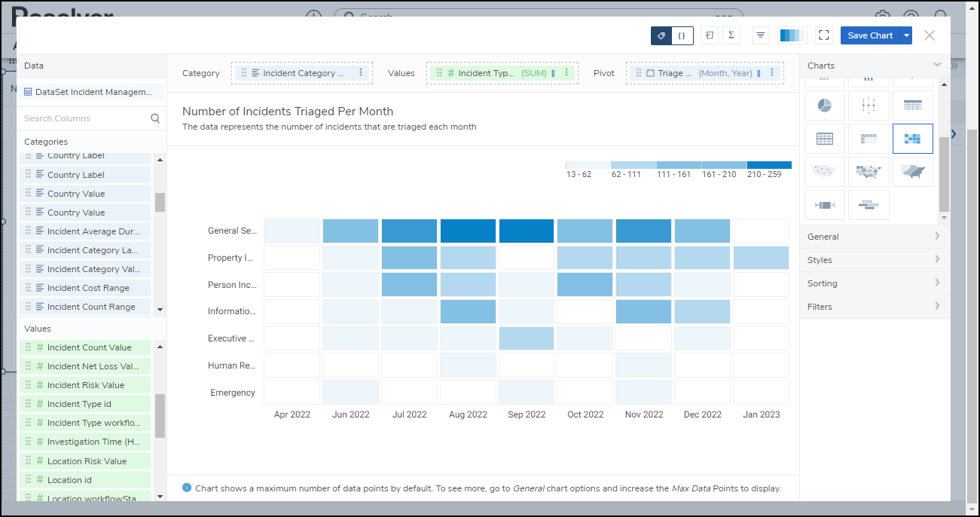The width and height of the screenshot is (980, 517).
Task: Switch to curly braces code view
Action: click(x=682, y=35)
